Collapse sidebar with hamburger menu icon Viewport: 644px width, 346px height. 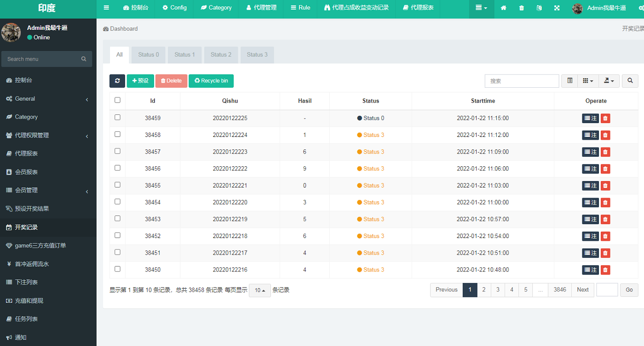click(x=106, y=8)
